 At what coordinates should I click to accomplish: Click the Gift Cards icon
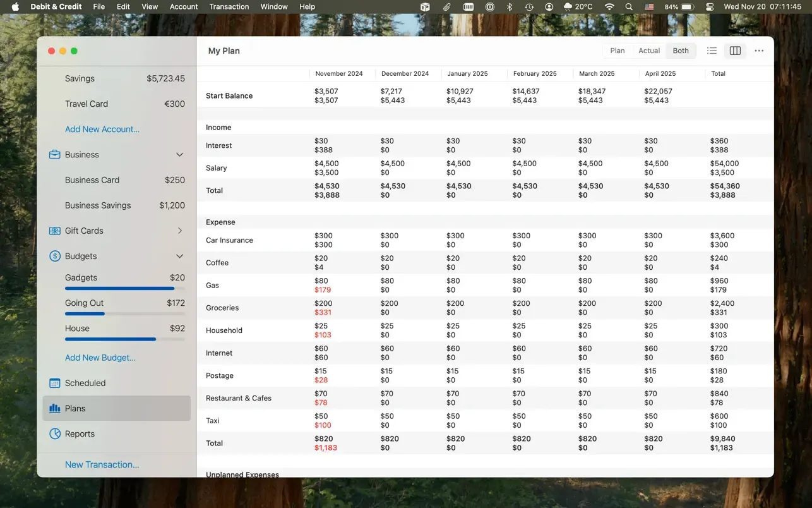55,231
